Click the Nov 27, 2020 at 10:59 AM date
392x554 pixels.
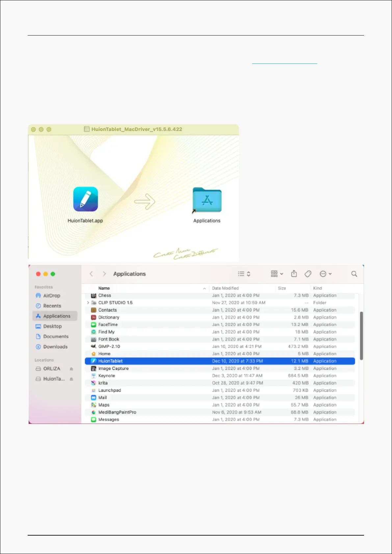tap(239, 303)
